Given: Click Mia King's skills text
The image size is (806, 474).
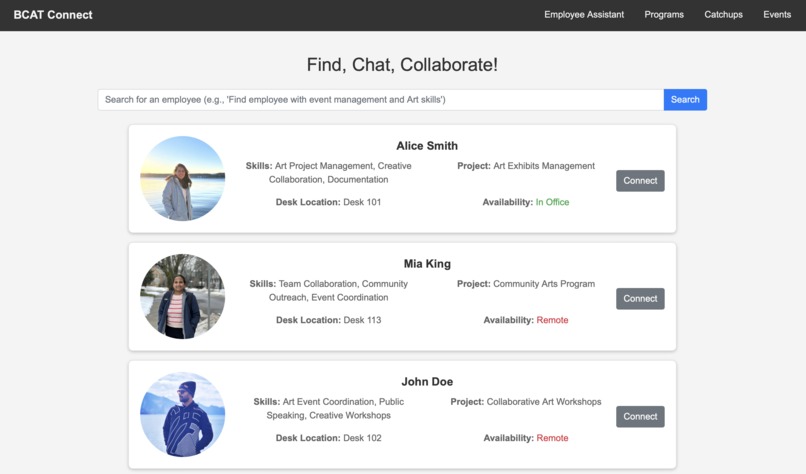Looking at the screenshot, I should tap(328, 290).
